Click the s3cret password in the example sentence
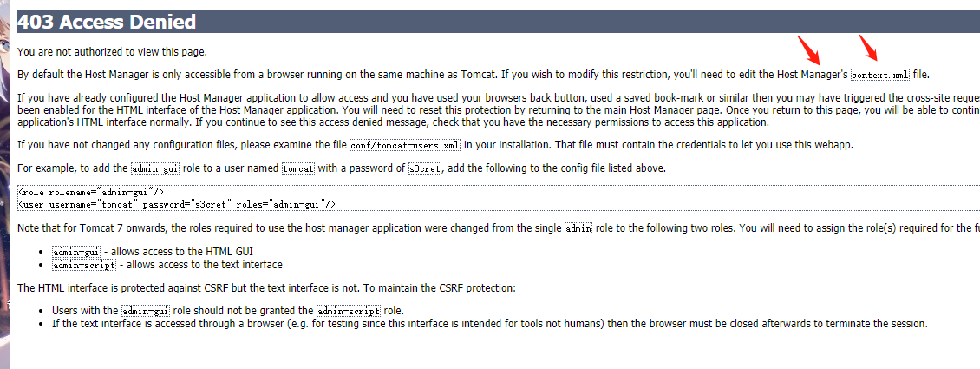This screenshot has width=980, height=369. coord(425,168)
